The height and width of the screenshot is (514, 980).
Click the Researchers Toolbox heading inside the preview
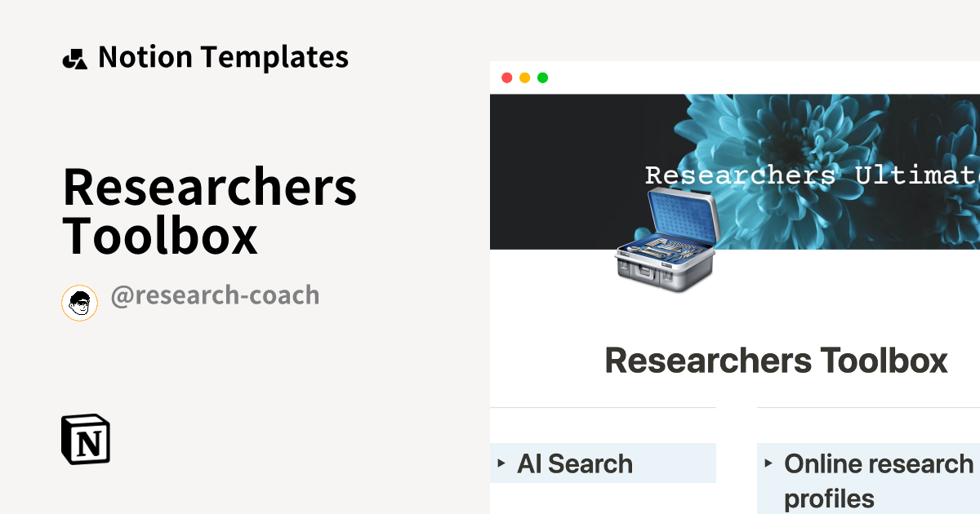click(x=776, y=360)
